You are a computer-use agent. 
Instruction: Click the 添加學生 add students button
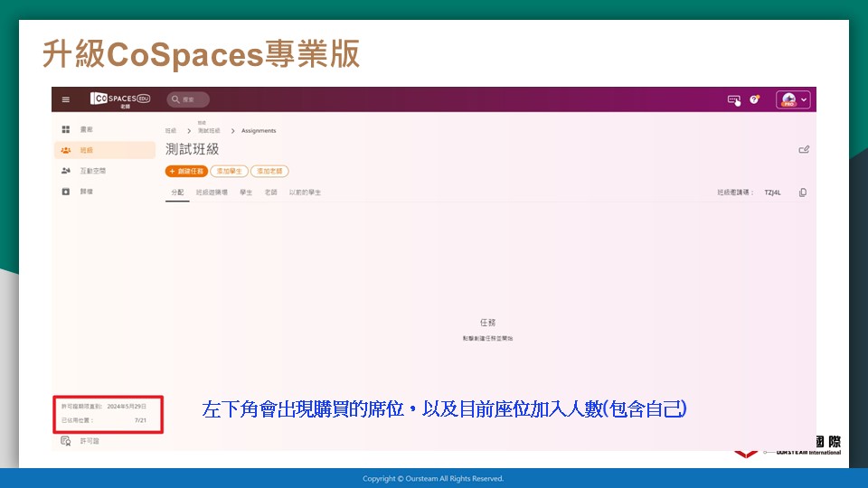[x=229, y=171]
